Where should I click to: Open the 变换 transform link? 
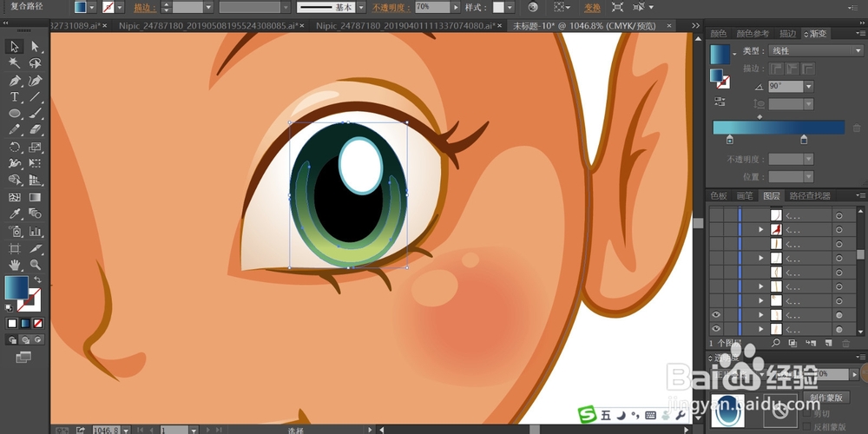click(592, 8)
